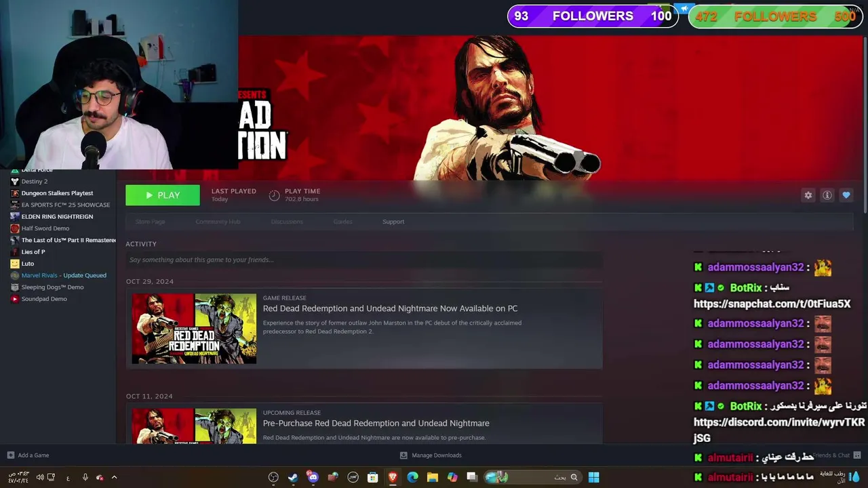
Task: Open Task View from the taskbar
Action: 472,477
